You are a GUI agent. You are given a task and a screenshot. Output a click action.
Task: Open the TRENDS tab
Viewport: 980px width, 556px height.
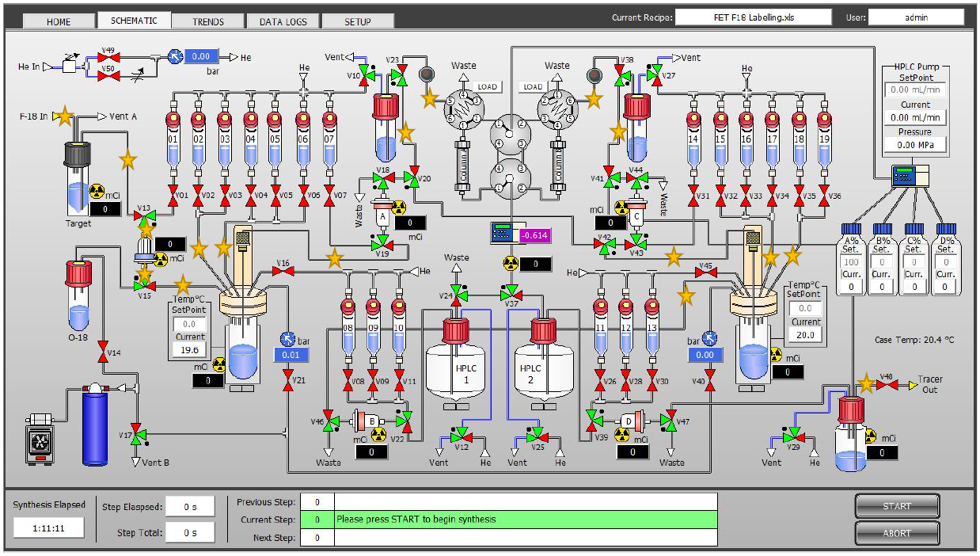pyautogui.click(x=208, y=21)
